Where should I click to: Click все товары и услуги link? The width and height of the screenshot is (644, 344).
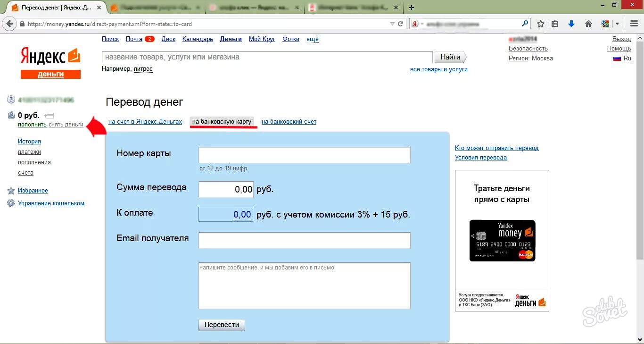tap(439, 69)
